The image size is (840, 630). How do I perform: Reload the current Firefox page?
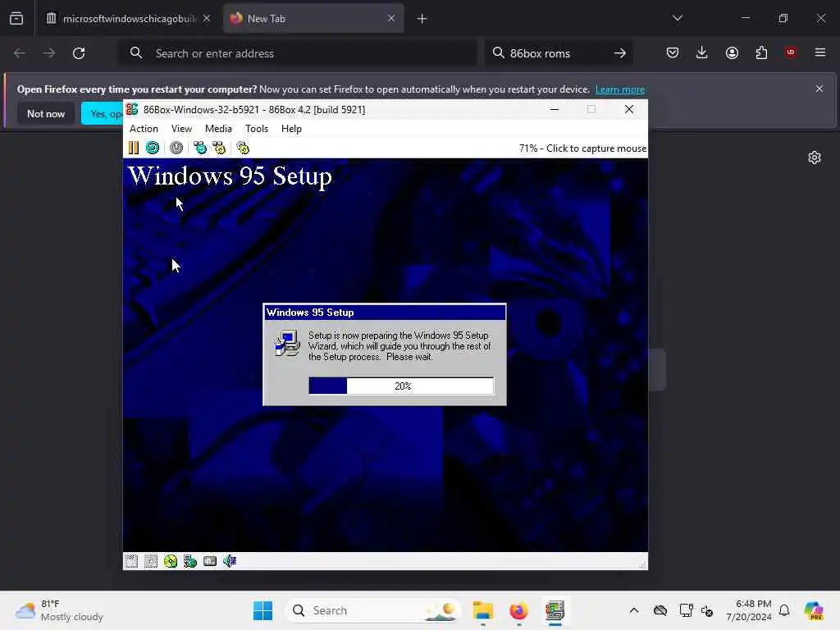tap(79, 53)
